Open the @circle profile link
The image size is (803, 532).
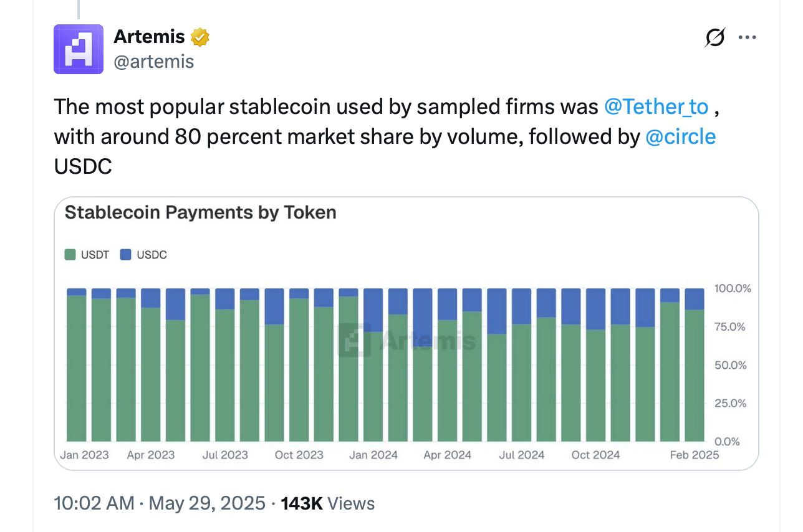(681, 136)
